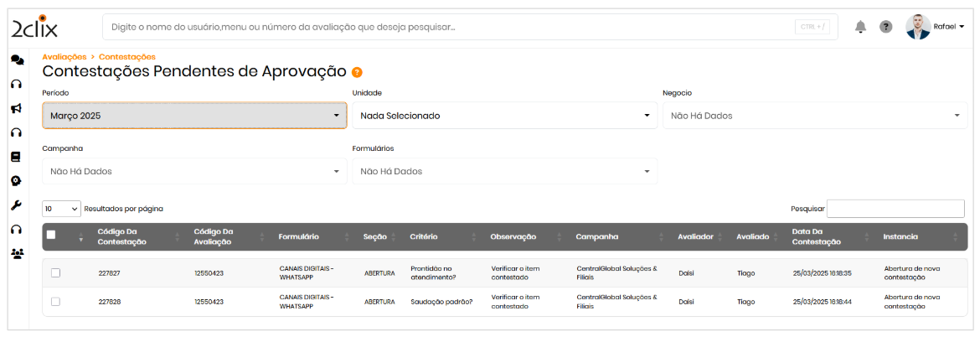Go to Avaliações breadcrumb link
980x342 pixels.
[64, 57]
